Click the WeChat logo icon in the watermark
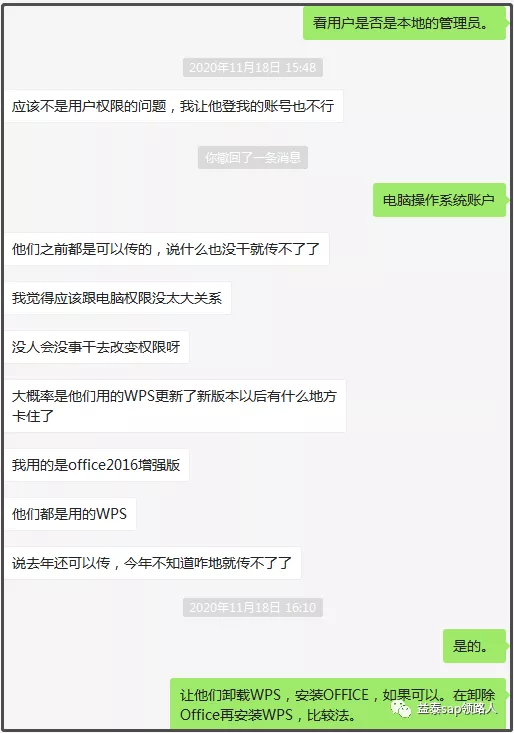 pos(401,709)
